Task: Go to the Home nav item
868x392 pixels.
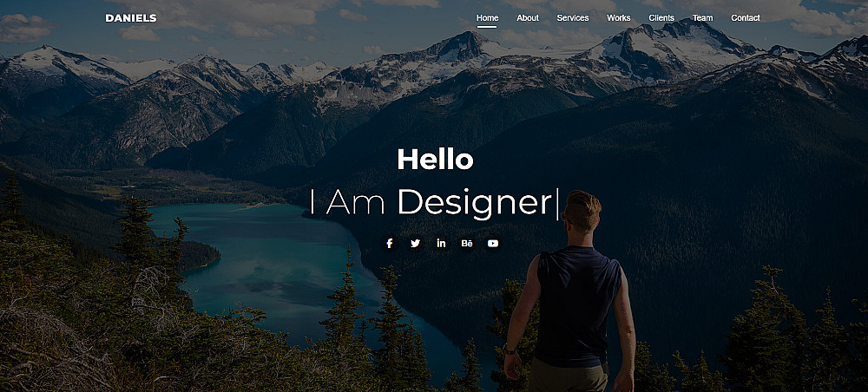Action: pos(487,17)
